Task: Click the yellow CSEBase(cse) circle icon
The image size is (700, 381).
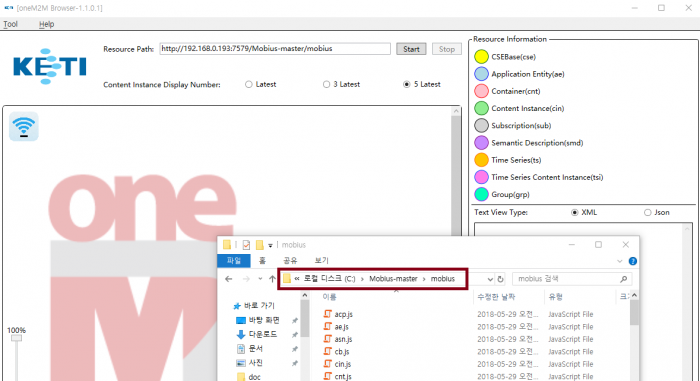Action: tap(481, 57)
